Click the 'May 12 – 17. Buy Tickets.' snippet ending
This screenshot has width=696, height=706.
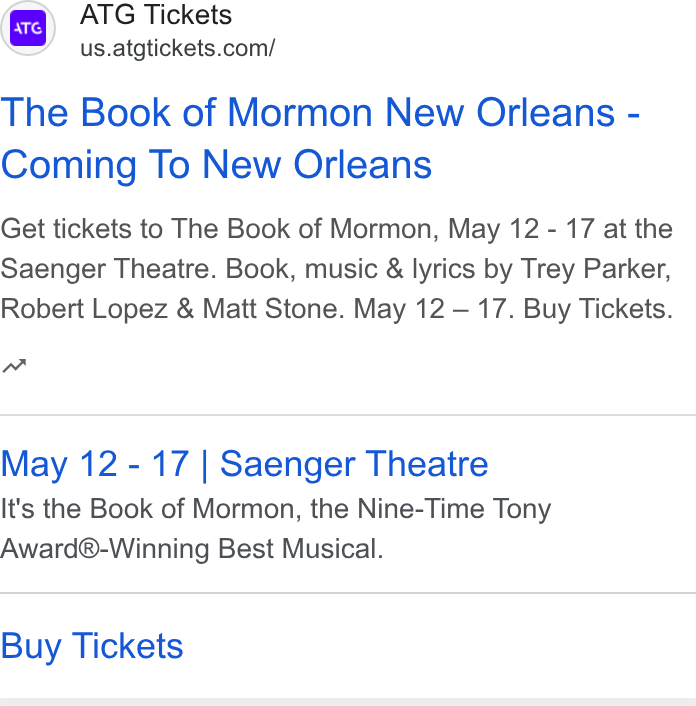pos(513,309)
